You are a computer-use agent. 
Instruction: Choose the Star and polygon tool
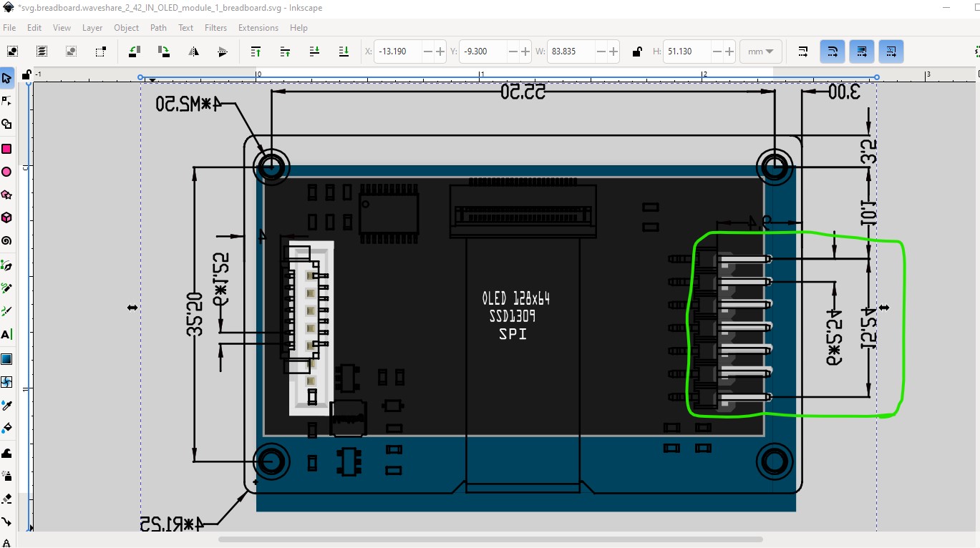(x=6, y=195)
